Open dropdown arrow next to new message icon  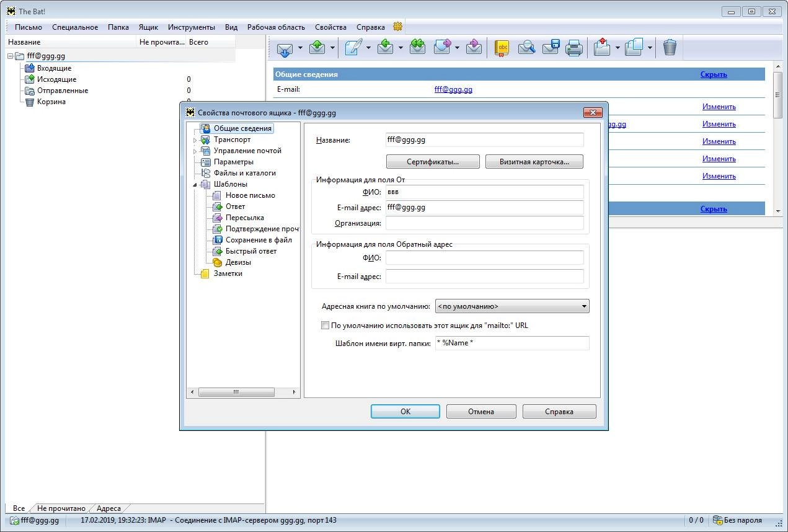[x=368, y=48]
